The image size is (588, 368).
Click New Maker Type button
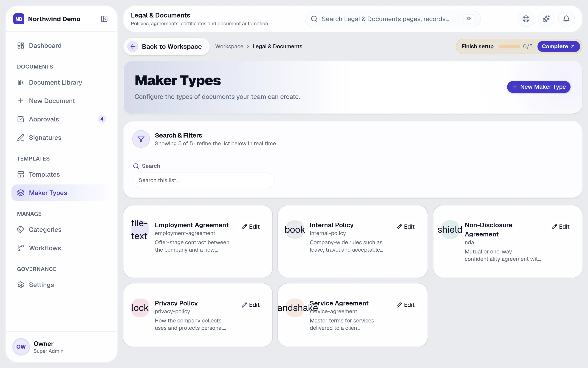point(539,87)
